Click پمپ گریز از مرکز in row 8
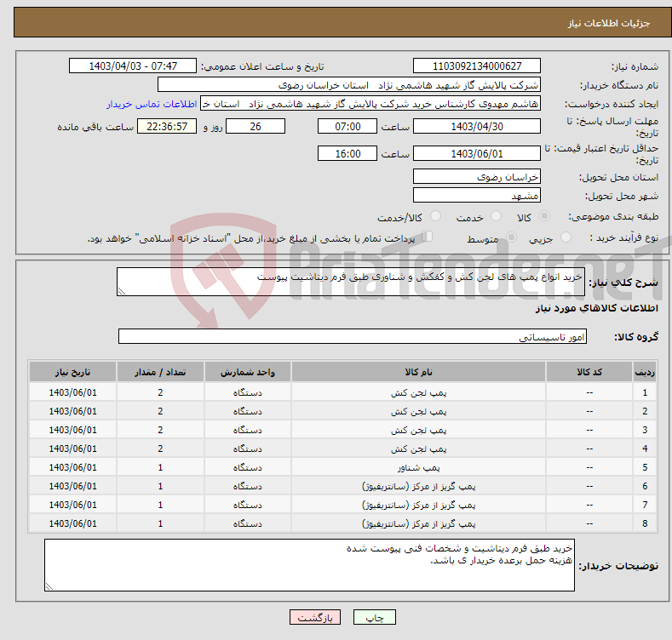Image resolution: width=672 pixels, height=640 pixels. pos(418,523)
